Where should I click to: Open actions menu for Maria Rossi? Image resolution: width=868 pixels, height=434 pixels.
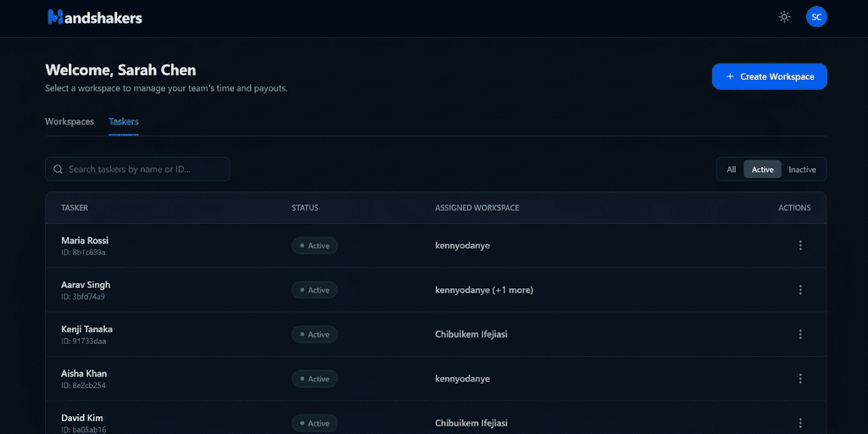click(x=800, y=245)
